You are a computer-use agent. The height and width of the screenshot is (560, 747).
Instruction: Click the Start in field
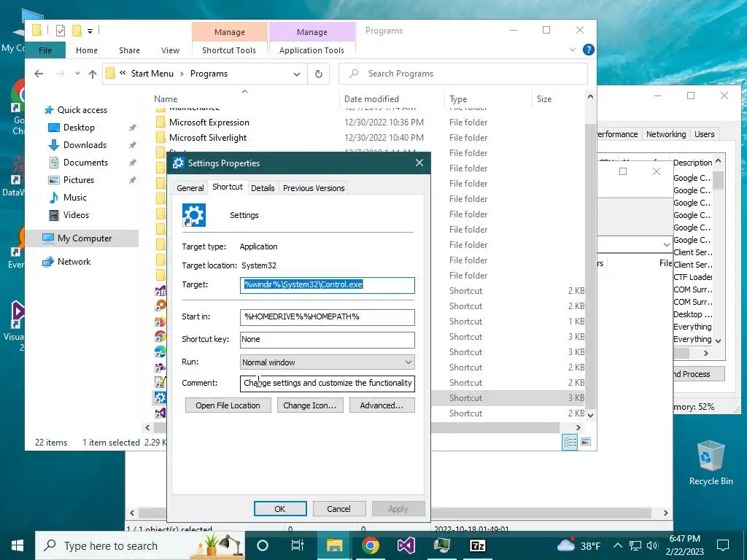[x=328, y=317]
